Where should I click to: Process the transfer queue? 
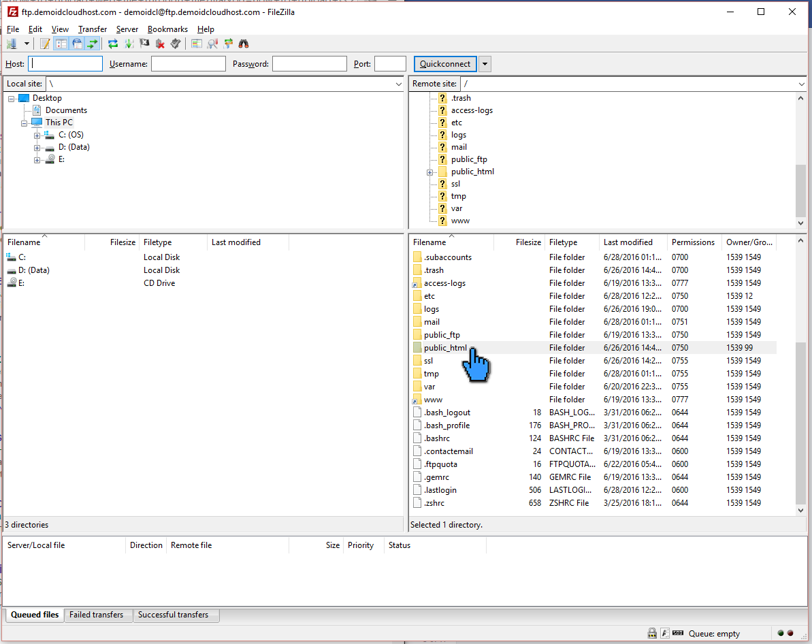pyautogui.click(x=128, y=44)
